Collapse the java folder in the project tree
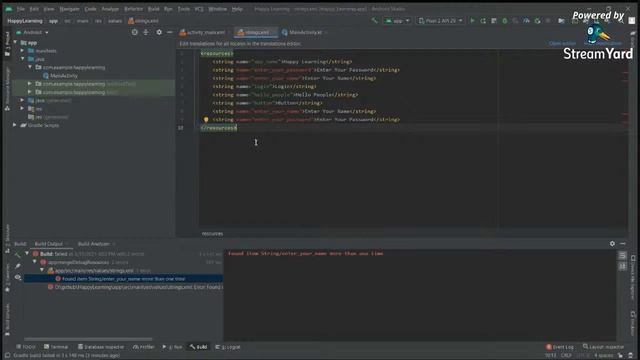The height and width of the screenshot is (360, 640). (22, 59)
